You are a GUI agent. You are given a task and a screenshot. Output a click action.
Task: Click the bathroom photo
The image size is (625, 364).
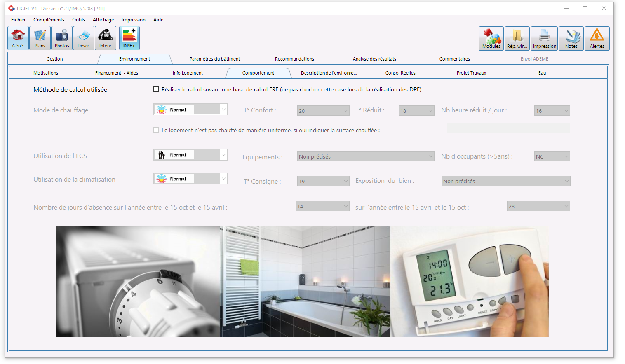click(305, 282)
